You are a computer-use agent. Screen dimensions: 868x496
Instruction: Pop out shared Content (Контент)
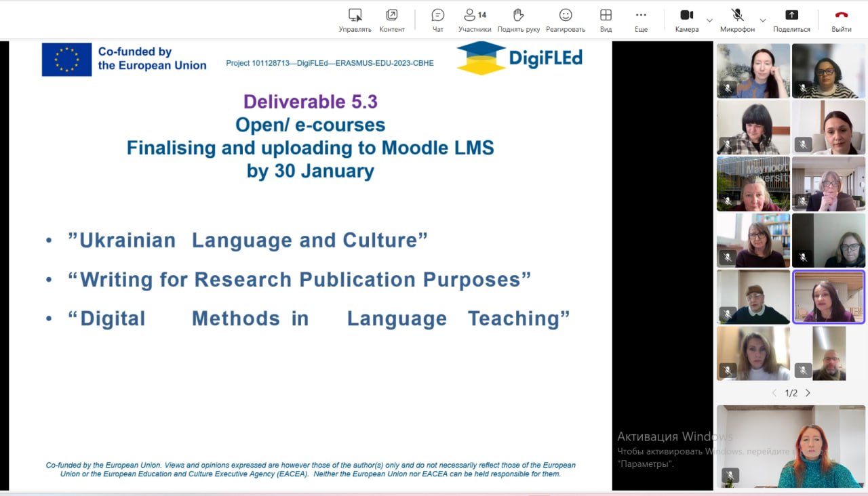tap(392, 20)
